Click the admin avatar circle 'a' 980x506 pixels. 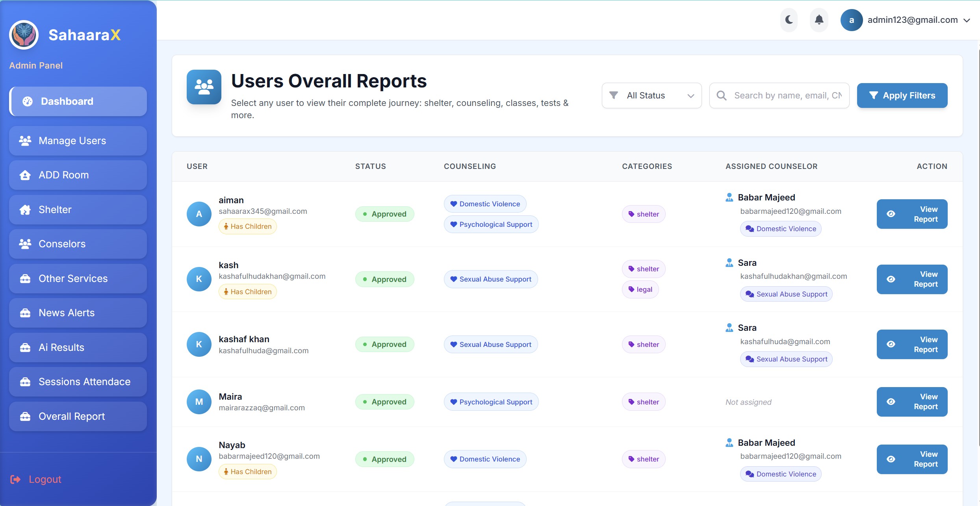[x=851, y=20]
